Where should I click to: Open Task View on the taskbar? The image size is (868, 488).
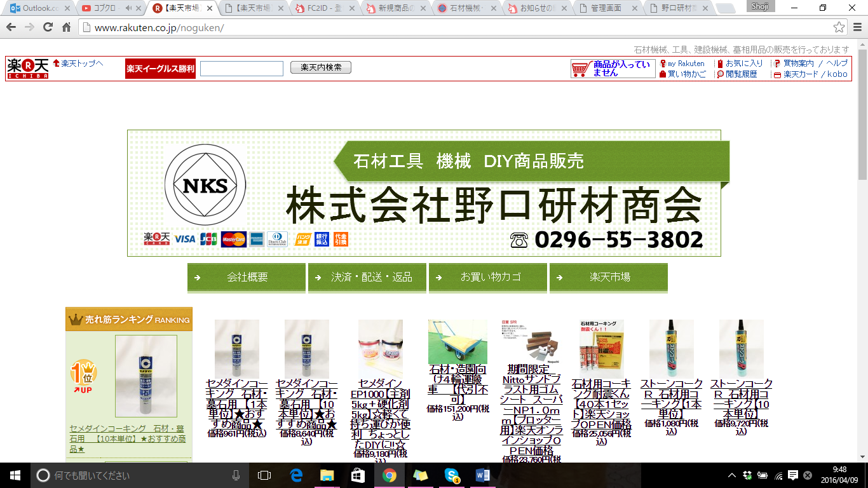point(264,475)
